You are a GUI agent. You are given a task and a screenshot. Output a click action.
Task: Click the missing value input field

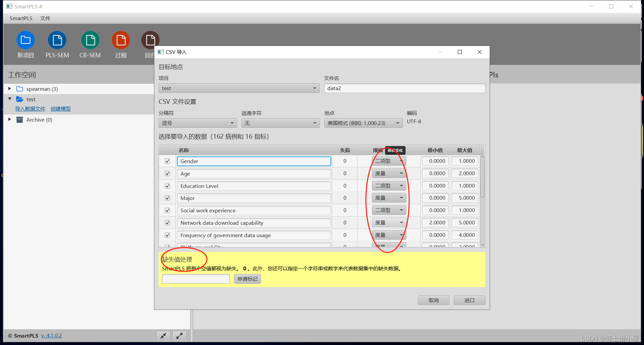click(x=196, y=279)
